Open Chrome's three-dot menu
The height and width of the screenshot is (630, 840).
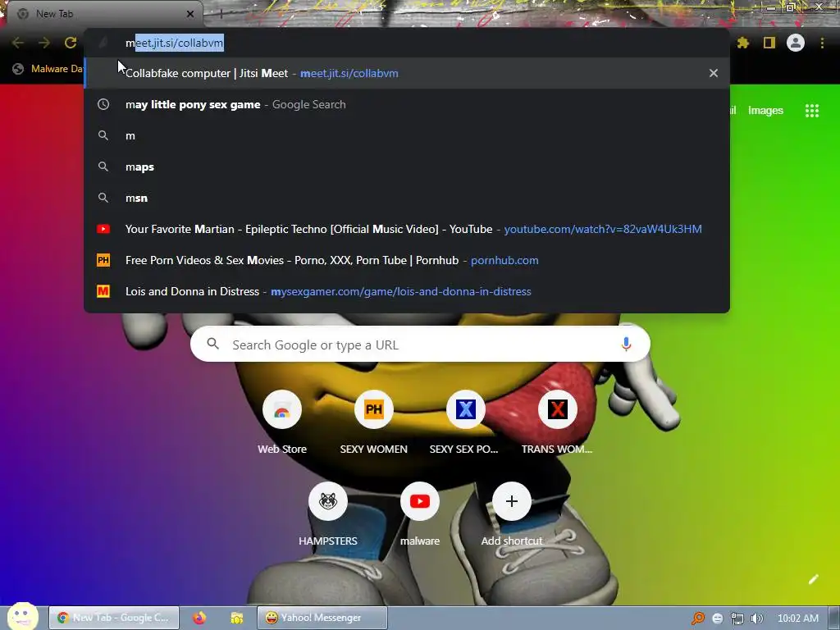(x=822, y=43)
